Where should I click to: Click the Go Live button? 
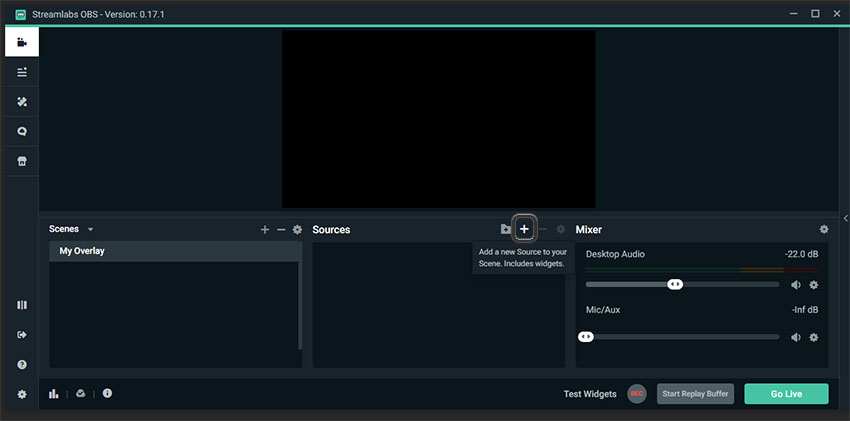(x=786, y=394)
